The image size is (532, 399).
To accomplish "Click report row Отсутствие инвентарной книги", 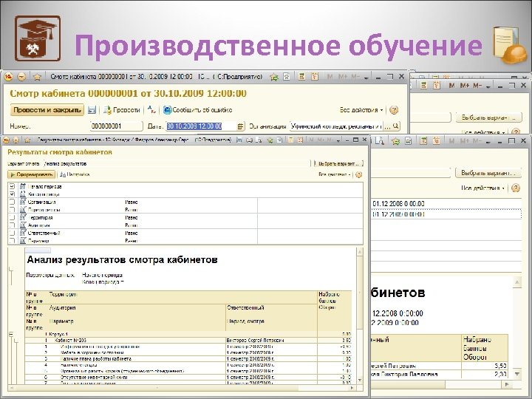I will tap(188, 377).
